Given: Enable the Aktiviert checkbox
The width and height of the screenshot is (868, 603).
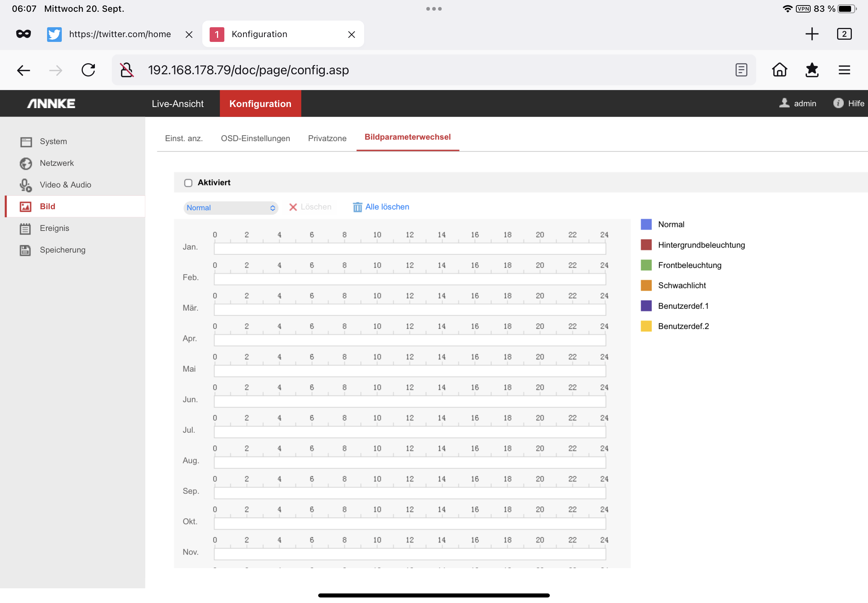Looking at the screenshot, I should coord(188,183).
